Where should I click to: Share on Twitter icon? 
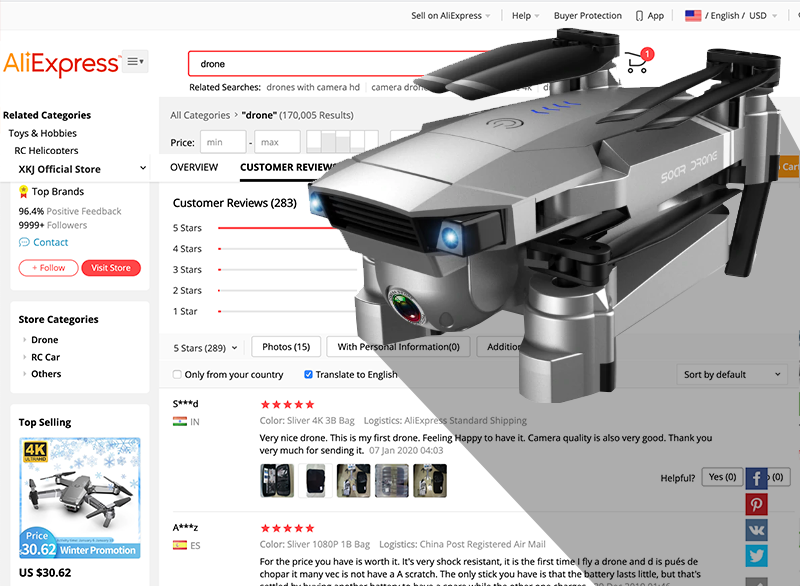[x=757, y=556]
